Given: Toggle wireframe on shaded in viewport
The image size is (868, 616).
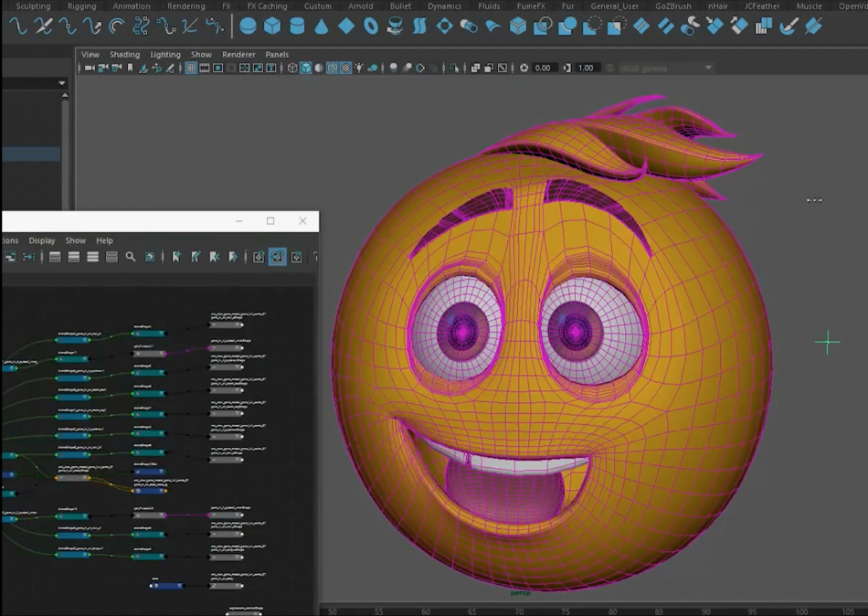Looking at the screenshot, I should click(333, 69).
